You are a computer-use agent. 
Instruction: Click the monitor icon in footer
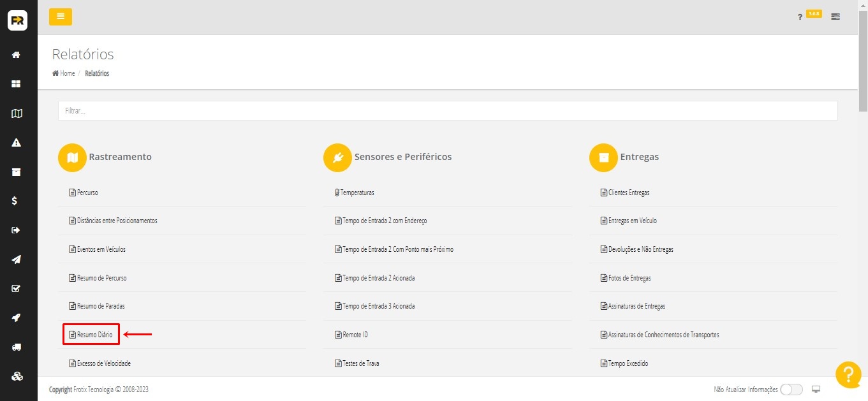pyautogui.click(x=816, y=390)
